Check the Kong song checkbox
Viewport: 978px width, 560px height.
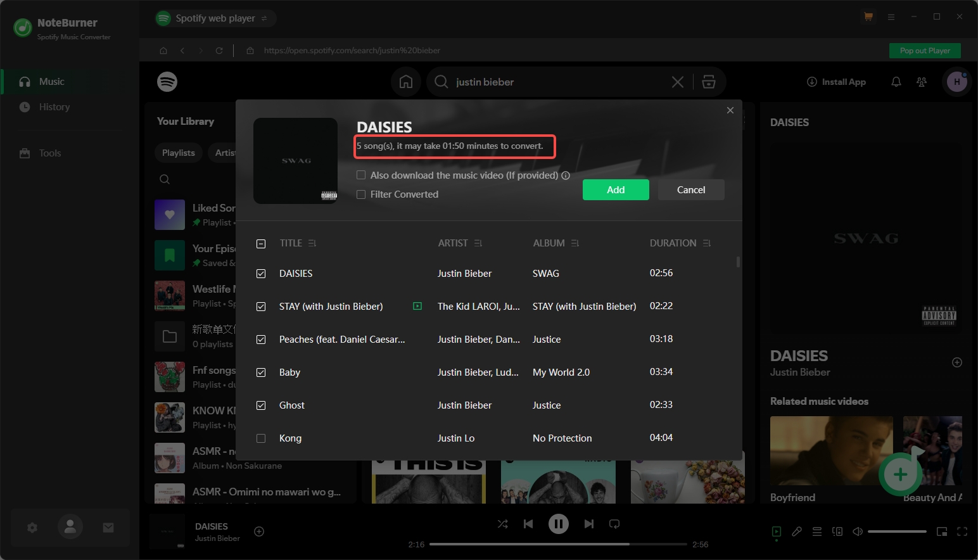click(x=261, y=438)
